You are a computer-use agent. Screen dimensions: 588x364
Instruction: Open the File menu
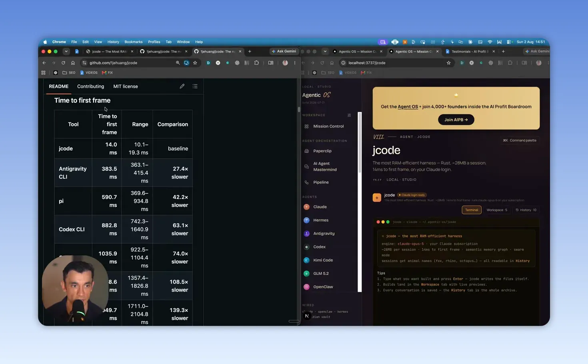coord(74,42)
